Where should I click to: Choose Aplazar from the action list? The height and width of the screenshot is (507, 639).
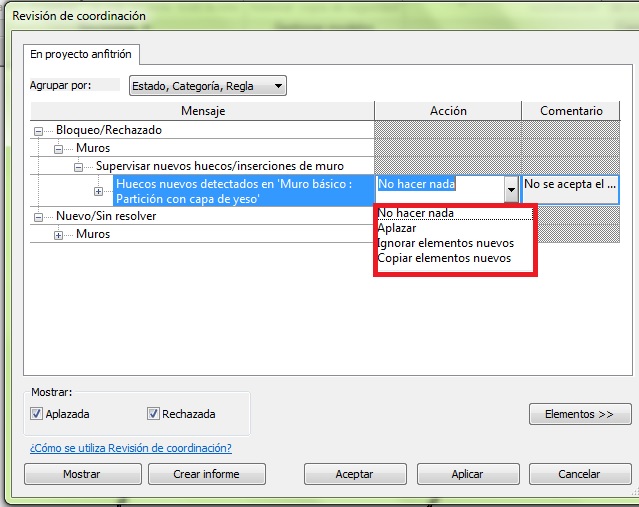[x=397, y=228]
